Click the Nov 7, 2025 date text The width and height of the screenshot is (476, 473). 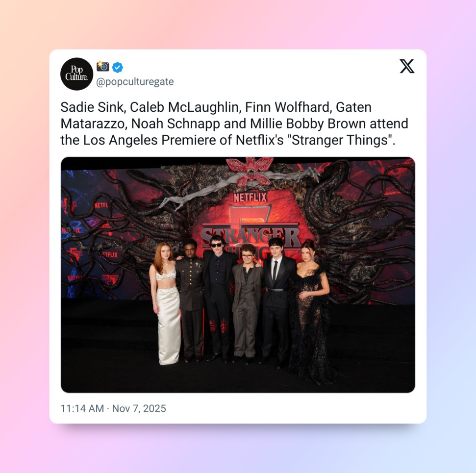click(x=139, y=409)
